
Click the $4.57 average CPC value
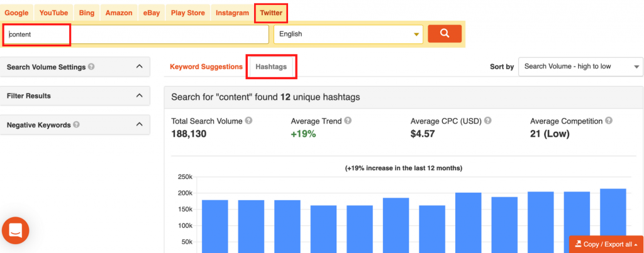click(x=423, y=134)
